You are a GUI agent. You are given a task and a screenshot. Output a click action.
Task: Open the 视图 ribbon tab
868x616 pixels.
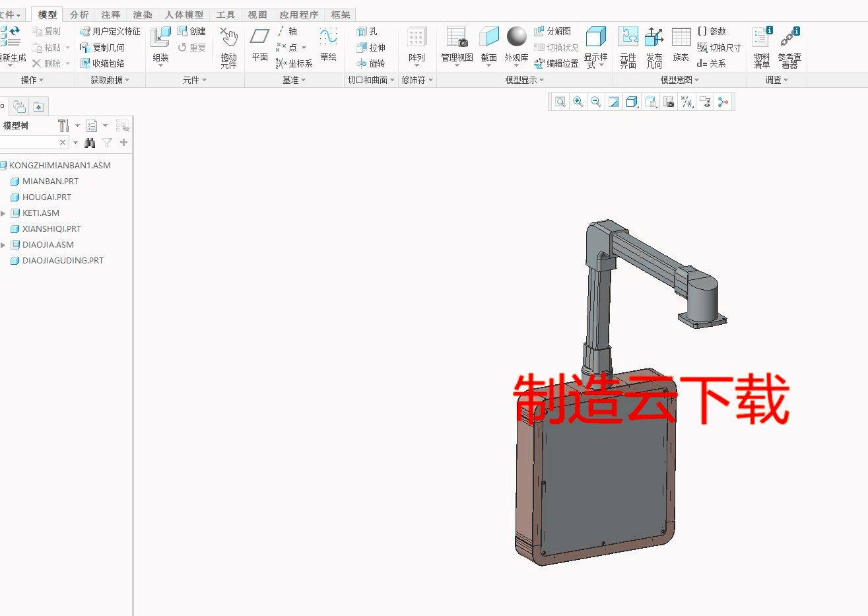257,14
